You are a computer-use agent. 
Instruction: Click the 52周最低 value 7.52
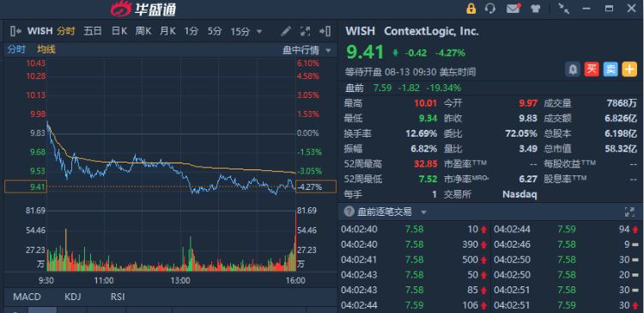pyautogui.click(x=428, y=179)
